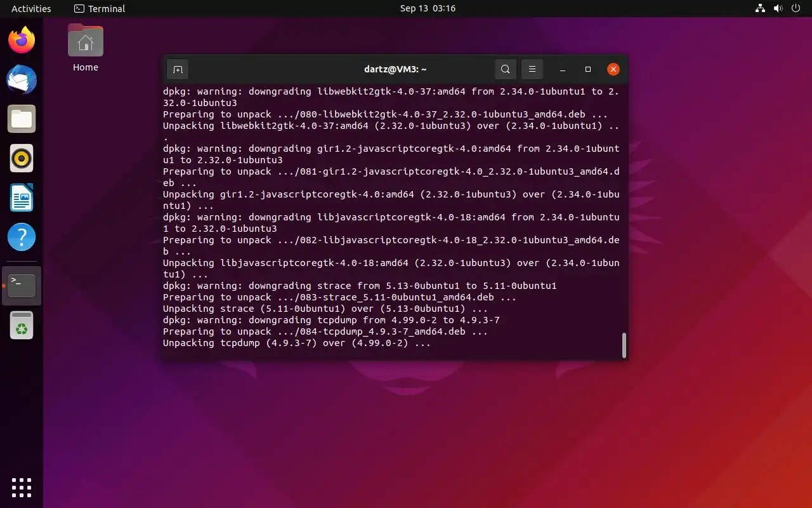The image size is (812, 508).
Task: Open the Terminal app menu in top bar
Action: [x=100, y=9]
